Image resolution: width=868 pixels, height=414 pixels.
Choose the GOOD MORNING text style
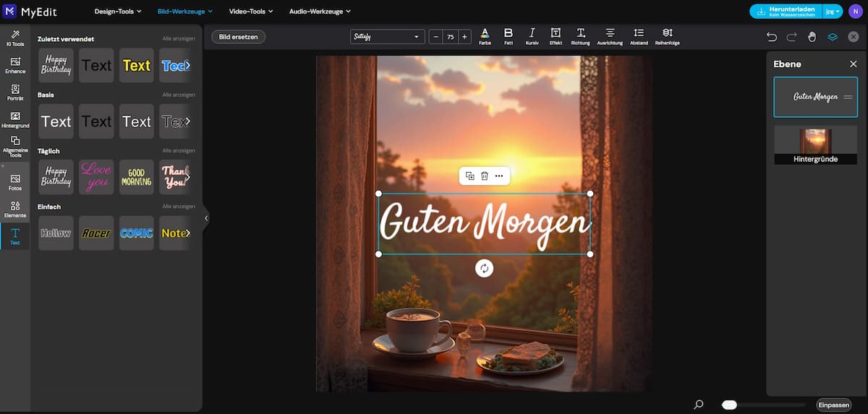tap(137, 177)
